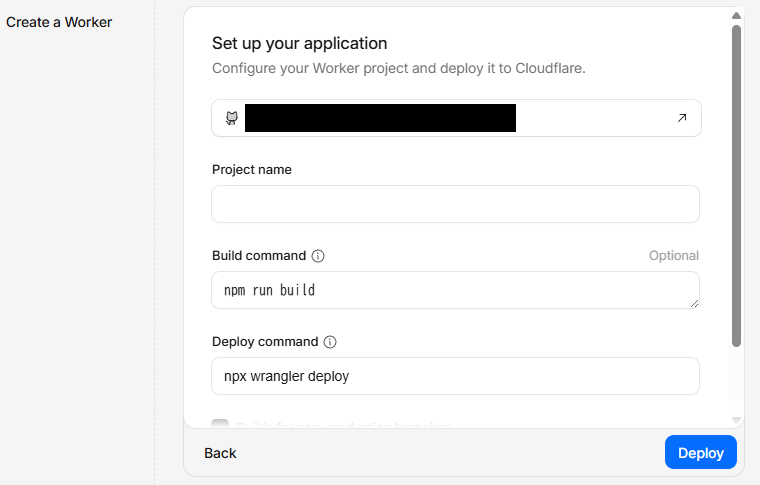
Task: Click the scrollbar up arrow
Action: coord(737,16)
